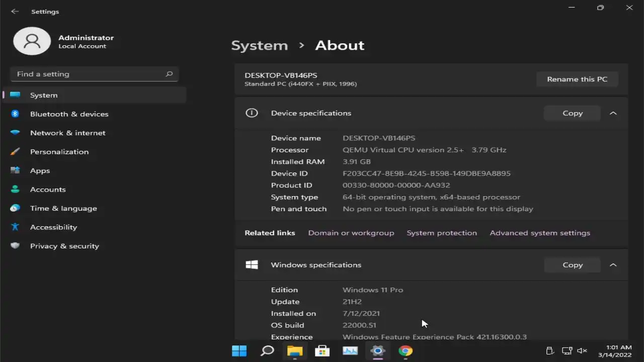Click the clock and date in the taskbar
This screenshot has width=644, height=362.
point(614,351)
